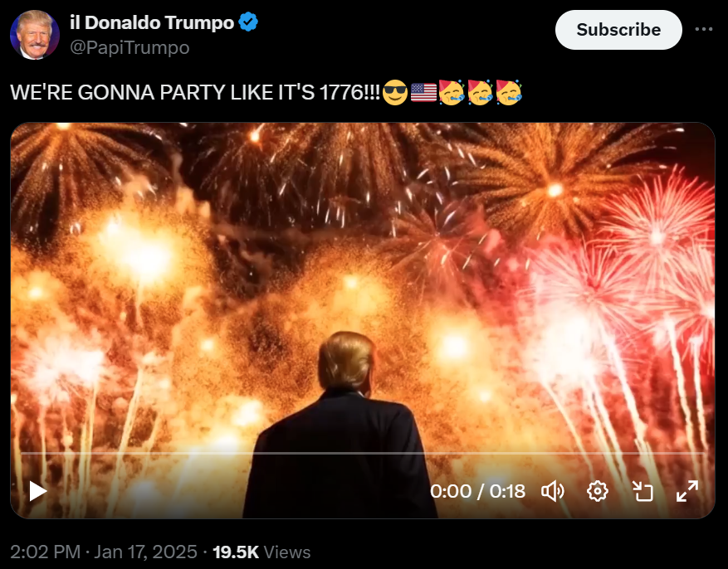Screen dimensions: 728x569
Task: Open video settings gear
Action: tap(598, 491)
